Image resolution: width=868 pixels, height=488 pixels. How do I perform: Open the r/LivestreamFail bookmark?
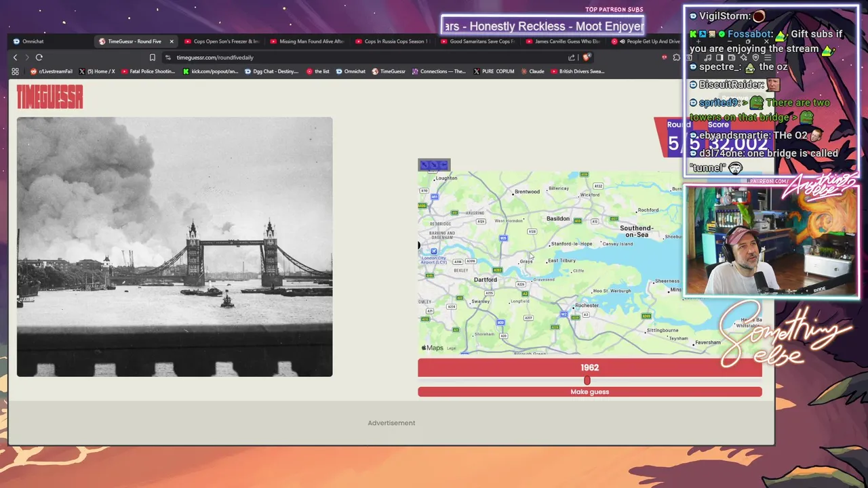click(52, 71)
